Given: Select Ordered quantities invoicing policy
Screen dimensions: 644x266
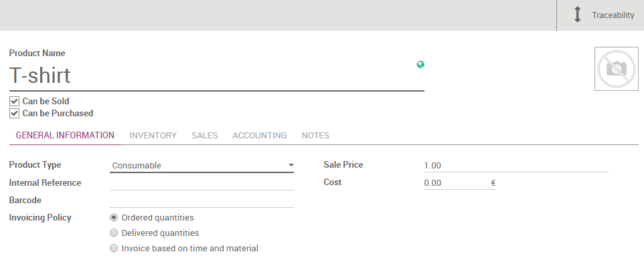Looking at the screenshot, I should (x=114, y=218).
